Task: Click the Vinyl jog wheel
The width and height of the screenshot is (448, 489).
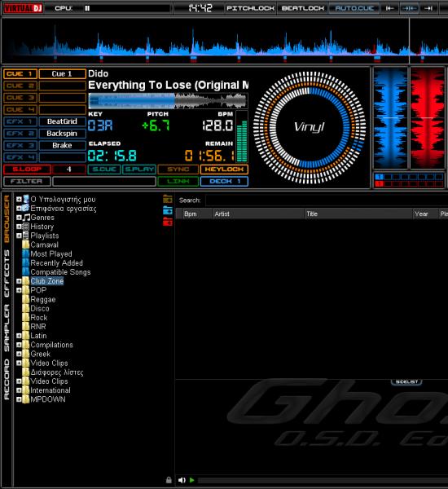Action: click(x=310, y=128)
